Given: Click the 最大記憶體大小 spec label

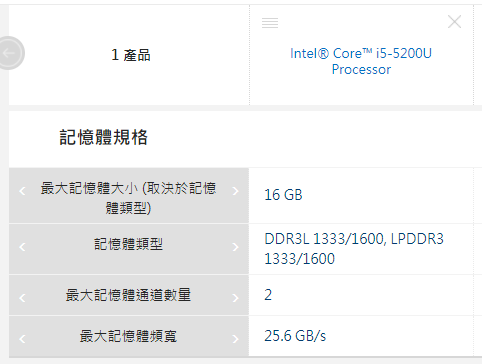Looking at the screenshot, I should point(128,198).
